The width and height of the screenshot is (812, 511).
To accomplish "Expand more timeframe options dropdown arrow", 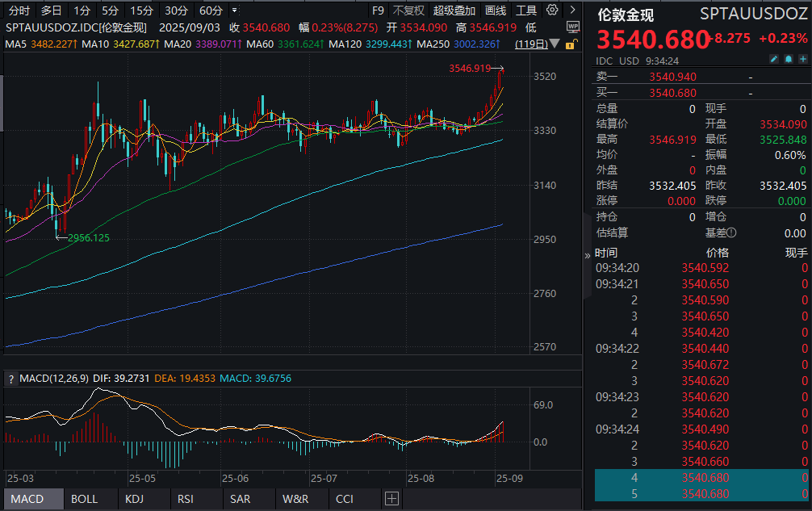I will (234, 10).
